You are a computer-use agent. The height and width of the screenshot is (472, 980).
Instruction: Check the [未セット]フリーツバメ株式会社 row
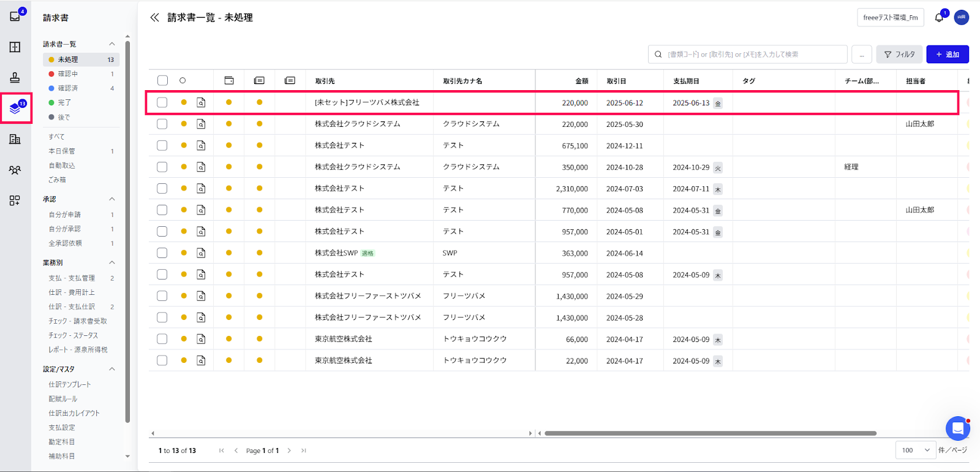(x=162, y=102)
